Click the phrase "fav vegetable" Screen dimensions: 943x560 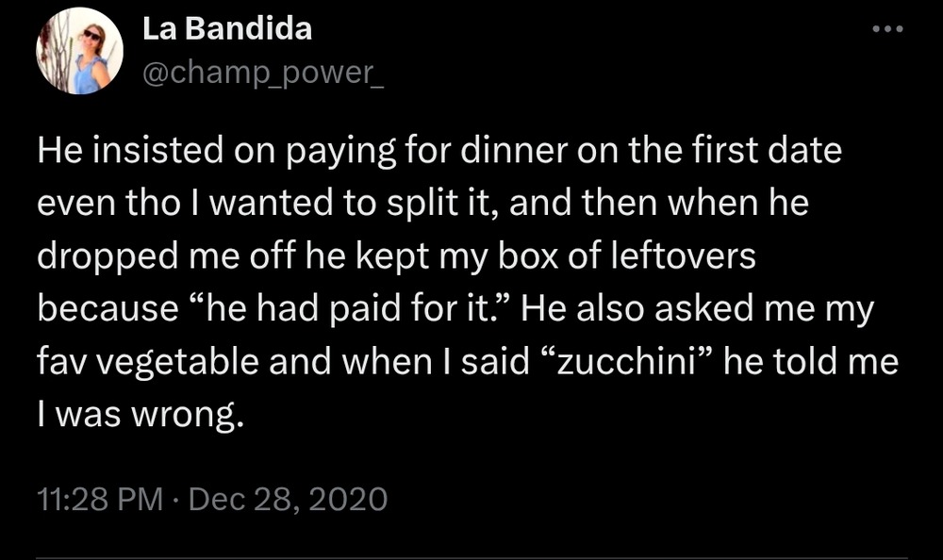click(x=148, y=362)
